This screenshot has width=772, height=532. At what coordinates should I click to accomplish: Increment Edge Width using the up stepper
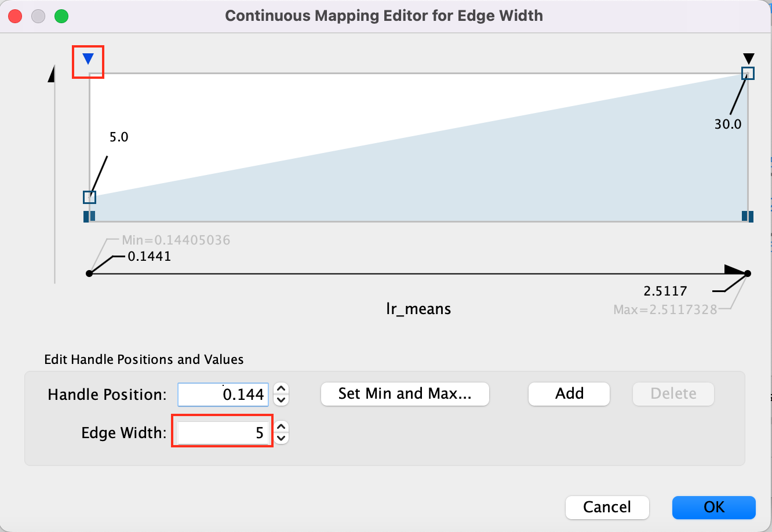pos(281,427)
